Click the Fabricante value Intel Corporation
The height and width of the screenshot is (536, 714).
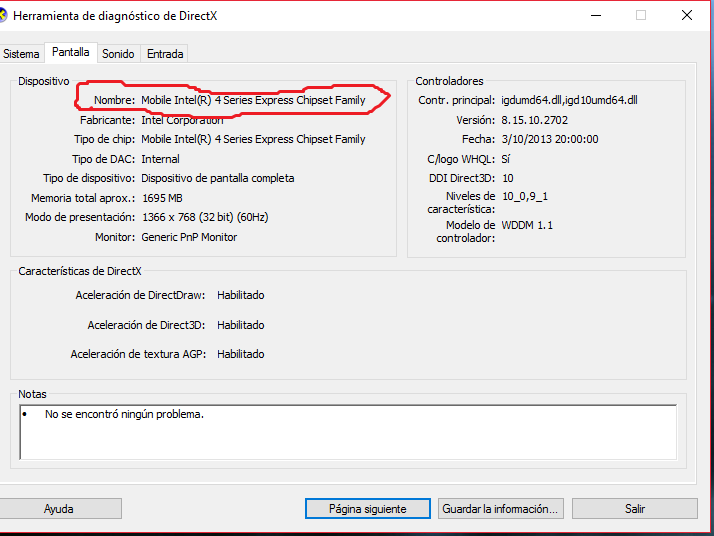click(x=182, y=120)
